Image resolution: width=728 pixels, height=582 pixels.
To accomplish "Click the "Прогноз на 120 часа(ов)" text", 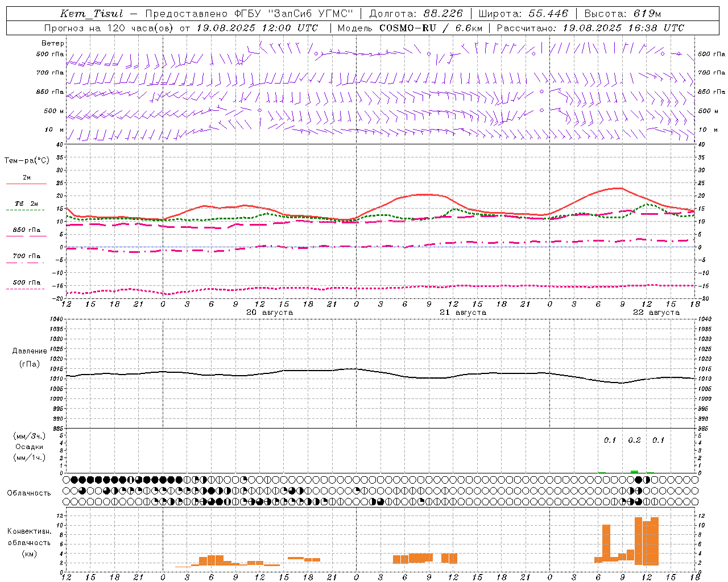I will coord(109,28).
